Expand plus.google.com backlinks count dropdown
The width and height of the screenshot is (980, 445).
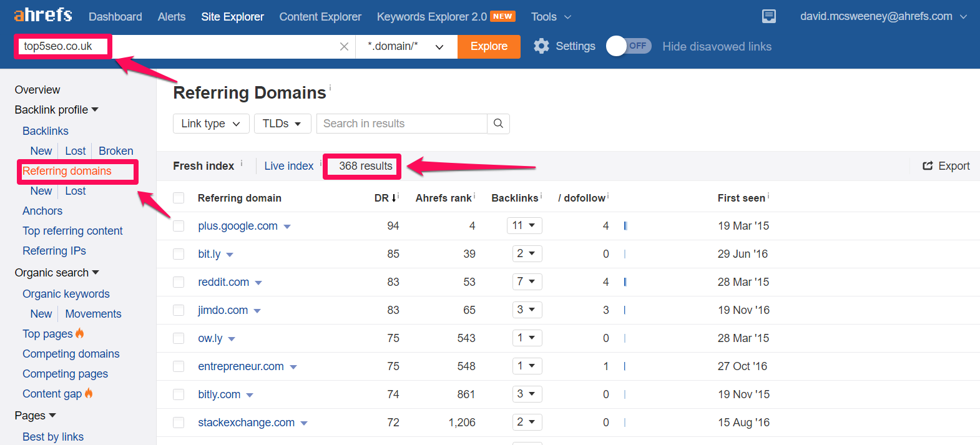pyautogui.click(x=524, y=225)
